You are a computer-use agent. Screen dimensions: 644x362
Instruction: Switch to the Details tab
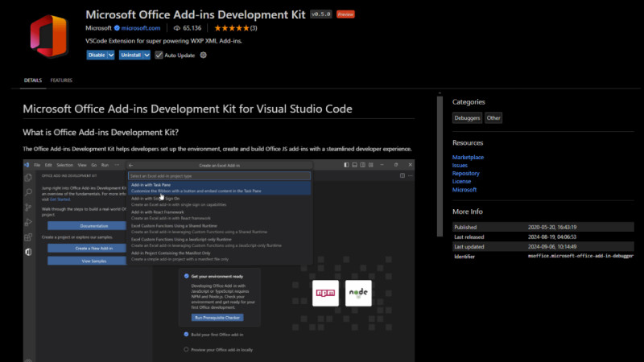point(33,80)
